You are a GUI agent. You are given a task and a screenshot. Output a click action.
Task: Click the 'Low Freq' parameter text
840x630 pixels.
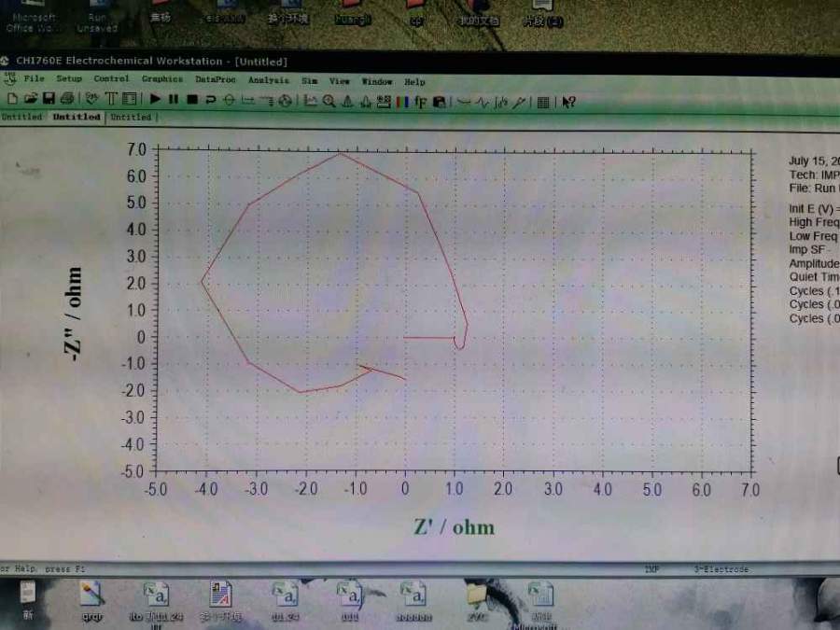coord(813,236)
